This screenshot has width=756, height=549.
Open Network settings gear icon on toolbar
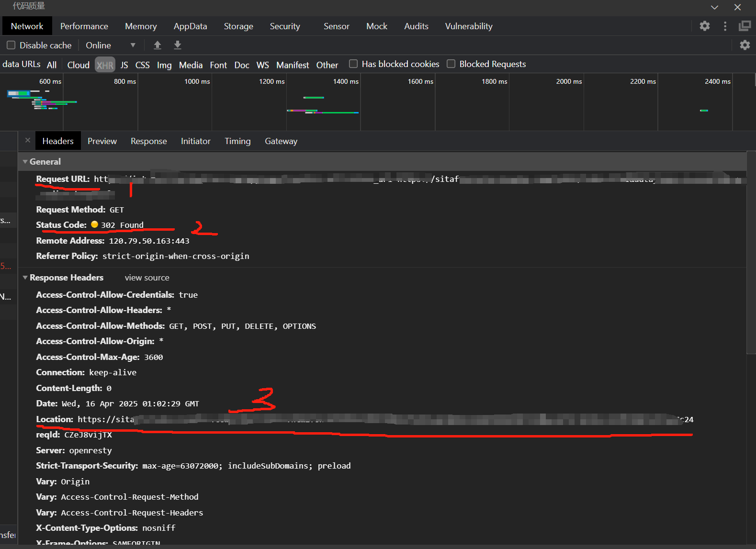[x=745, y=45]
